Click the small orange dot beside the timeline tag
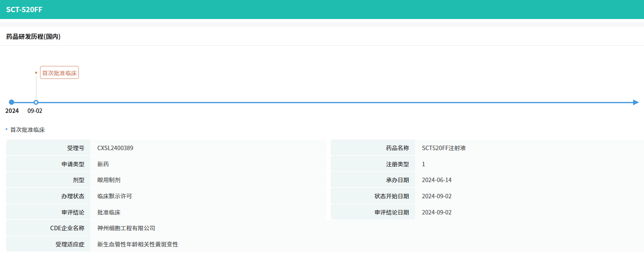 [x=36, y=73]
